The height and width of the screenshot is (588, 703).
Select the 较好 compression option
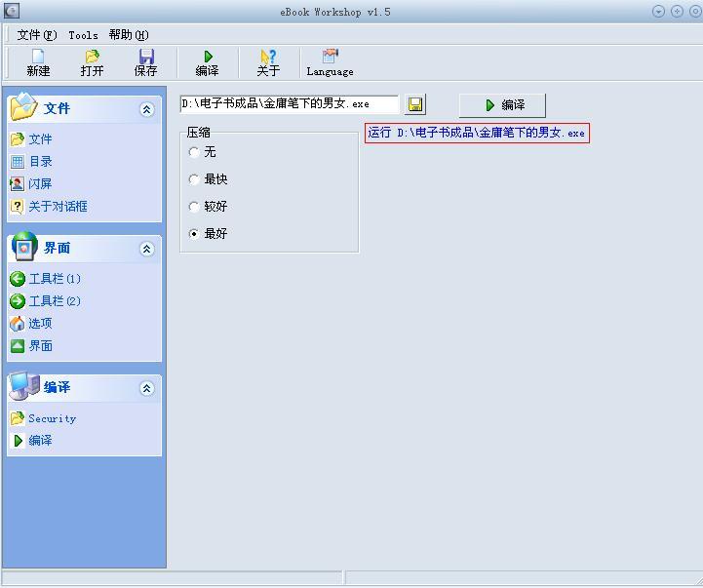(x=208, y=207)
